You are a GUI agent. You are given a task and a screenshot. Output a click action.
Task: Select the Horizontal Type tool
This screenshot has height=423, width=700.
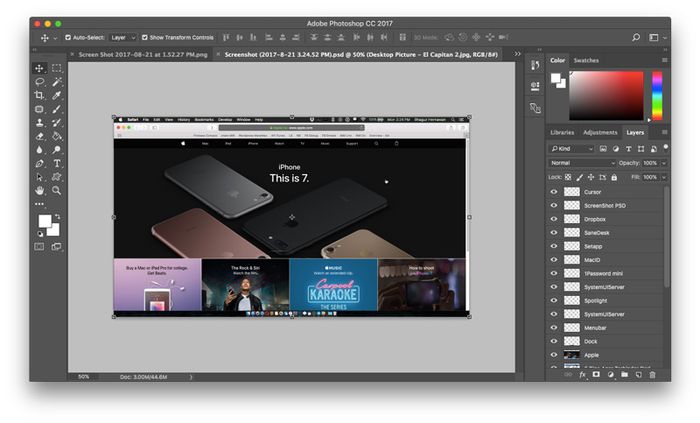[56, 163]
